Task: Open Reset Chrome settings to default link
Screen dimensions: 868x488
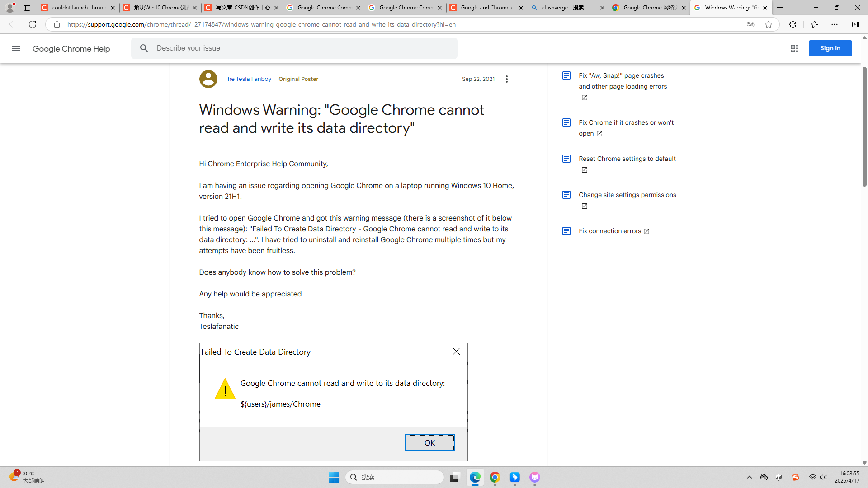Action: click(x=627, y=159)
